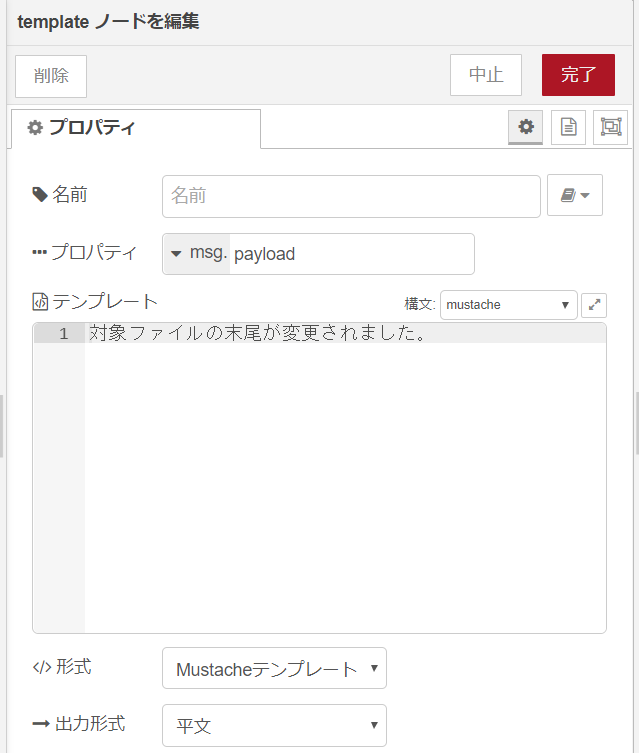Screen dimensions: 639x753
Task: Open Mustacheテンプレート format dropdown
Action: click(274, 668)
